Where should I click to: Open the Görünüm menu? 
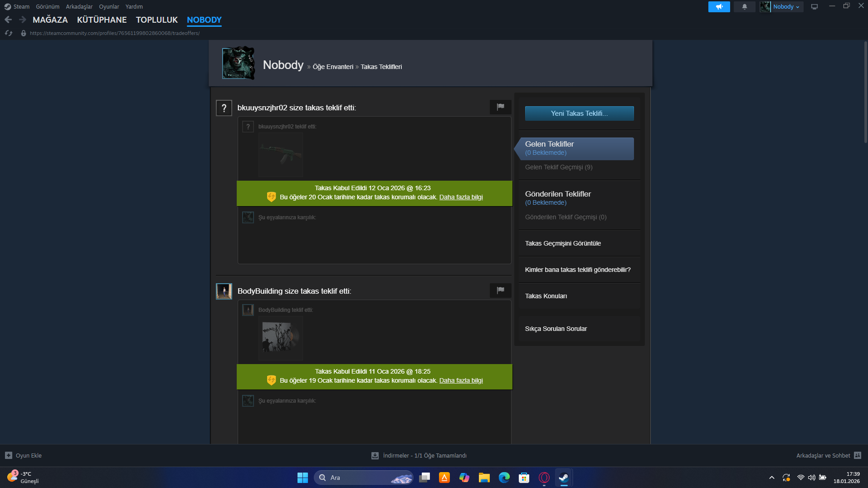pyautogui.click(x=48, y=7)
